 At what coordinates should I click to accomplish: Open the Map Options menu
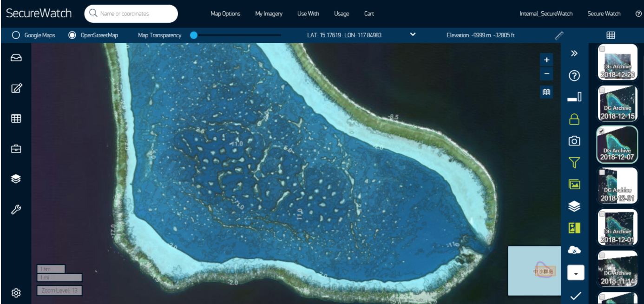tap(225, 14)
